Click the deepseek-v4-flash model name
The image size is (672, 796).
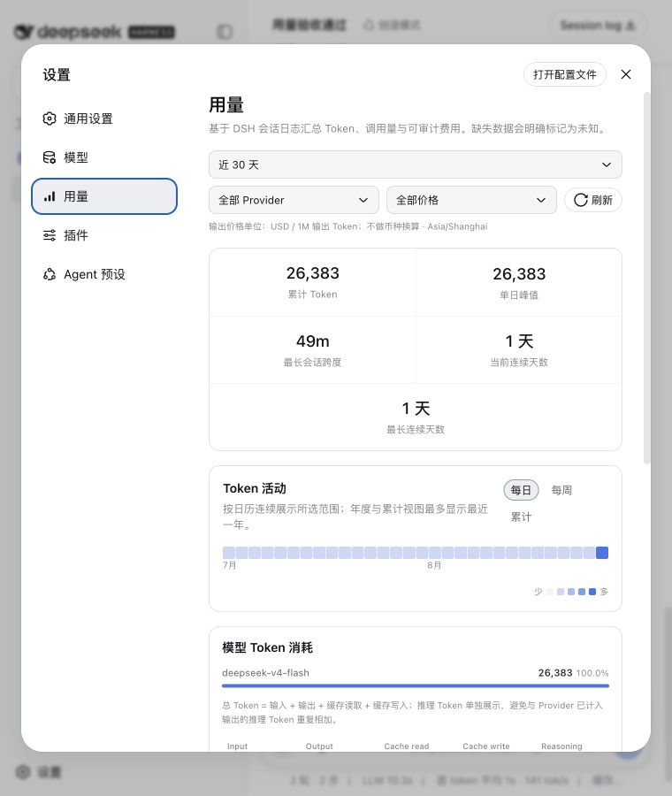click(265, 673)
